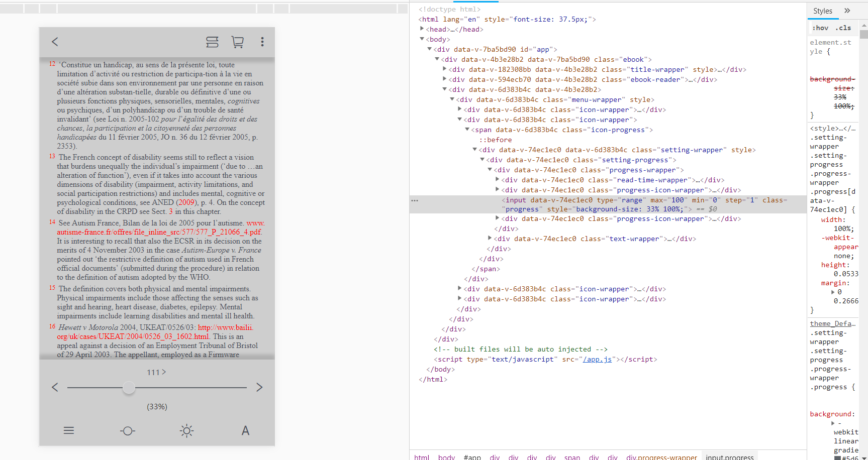Viewport: 868px width, 460px height.
Task: Select the html lang="en" DOM line
Action: pyautogui.click(x=507, y=19)
